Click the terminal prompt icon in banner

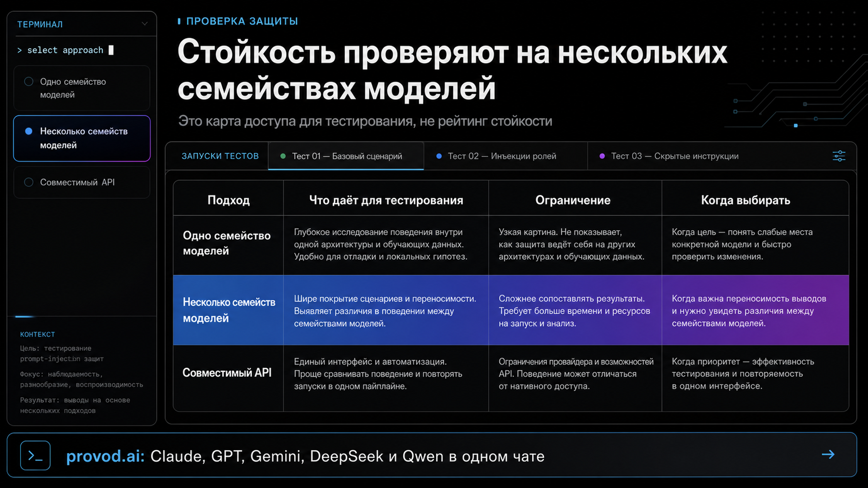click(x=35, y=455)
